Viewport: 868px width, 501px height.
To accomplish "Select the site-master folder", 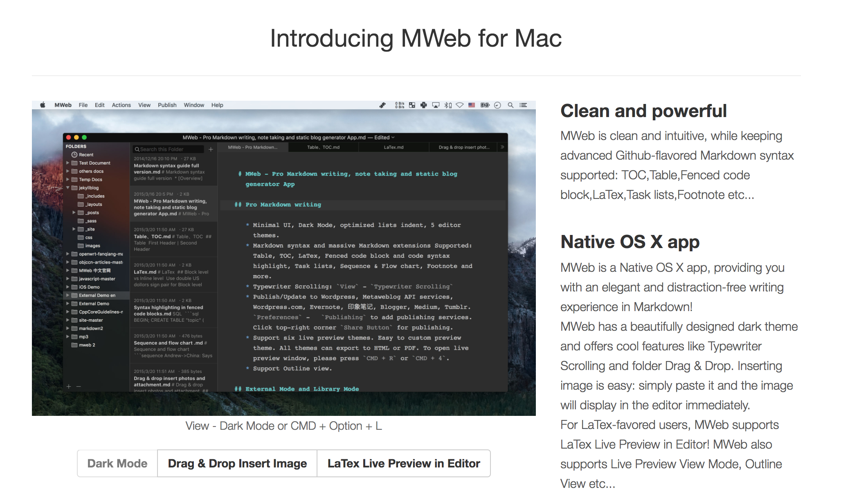I will (x=97, y=320).
